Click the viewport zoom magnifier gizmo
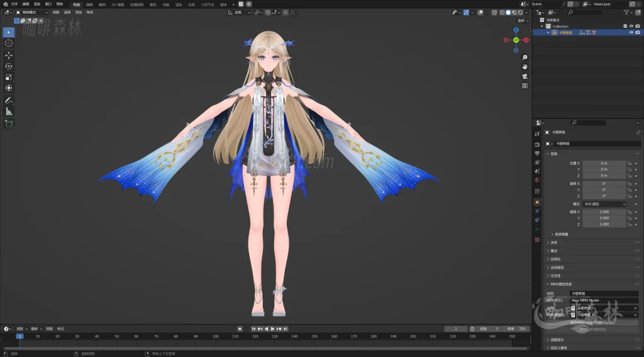 pyautogui.click(x=525, y=57)
